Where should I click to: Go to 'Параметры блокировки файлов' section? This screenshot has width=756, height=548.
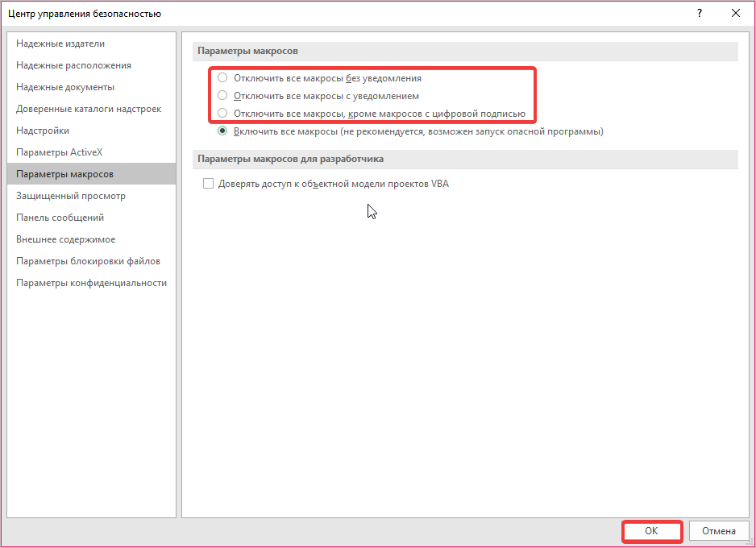pos(88,261)
